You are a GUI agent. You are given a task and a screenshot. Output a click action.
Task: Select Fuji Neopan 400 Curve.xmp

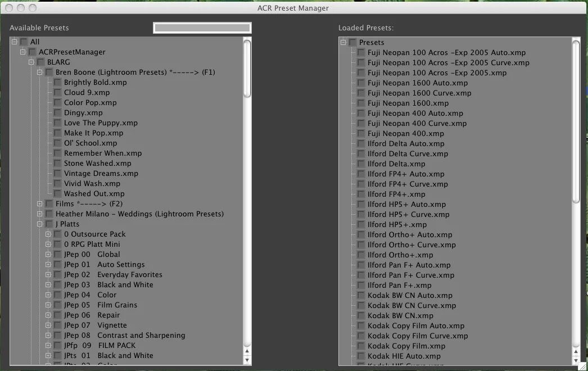click(x=417, y=124)
